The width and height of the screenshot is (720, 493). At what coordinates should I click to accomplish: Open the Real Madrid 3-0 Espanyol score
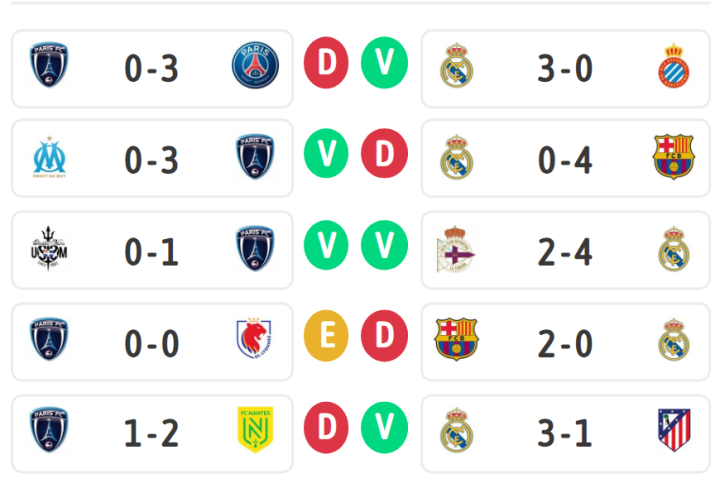tap(565, 67)
